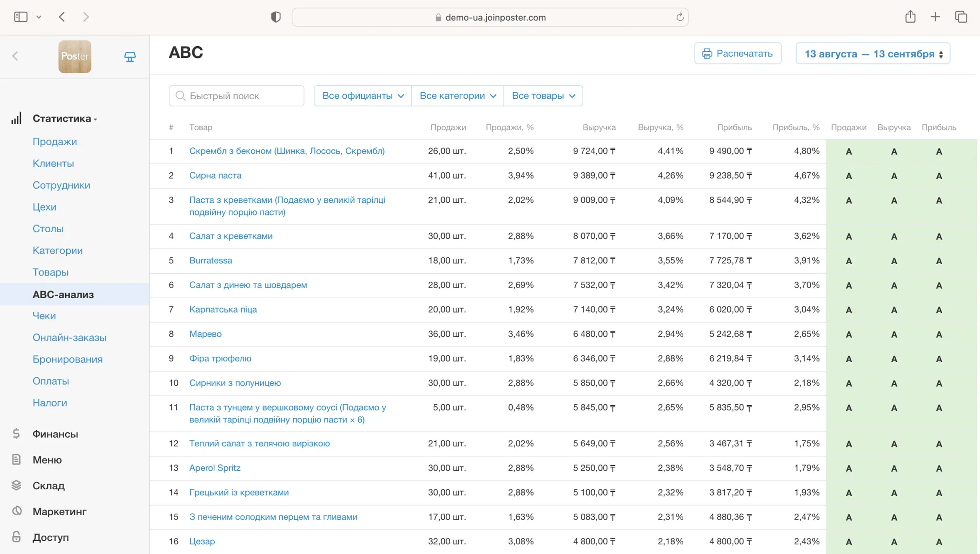Go to Продажи in the sidebar
Screen dimensions: 980x554
pyautogui.click(x=55, y=141)
